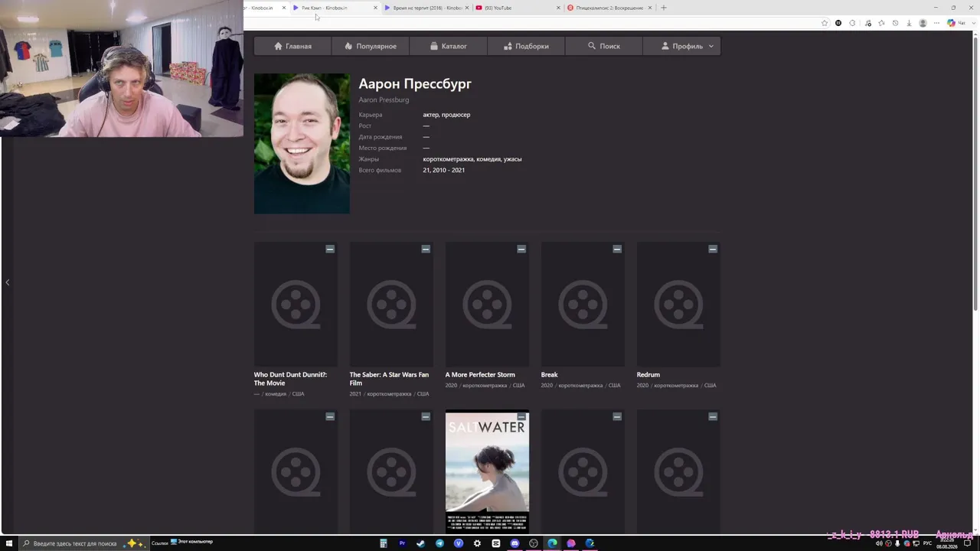Open the Поиск search page
This screenshot has height=551, width=980.
(603, 46)
